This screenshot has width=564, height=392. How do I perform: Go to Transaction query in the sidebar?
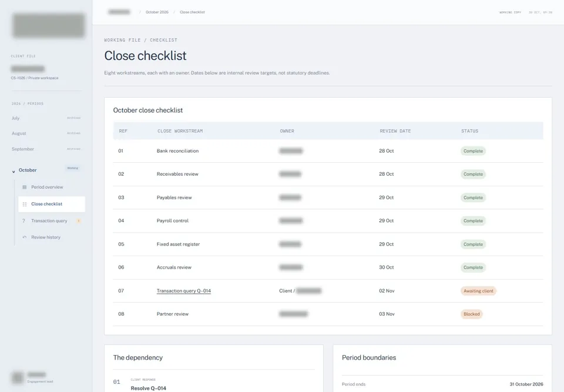(x=49, y=221)
